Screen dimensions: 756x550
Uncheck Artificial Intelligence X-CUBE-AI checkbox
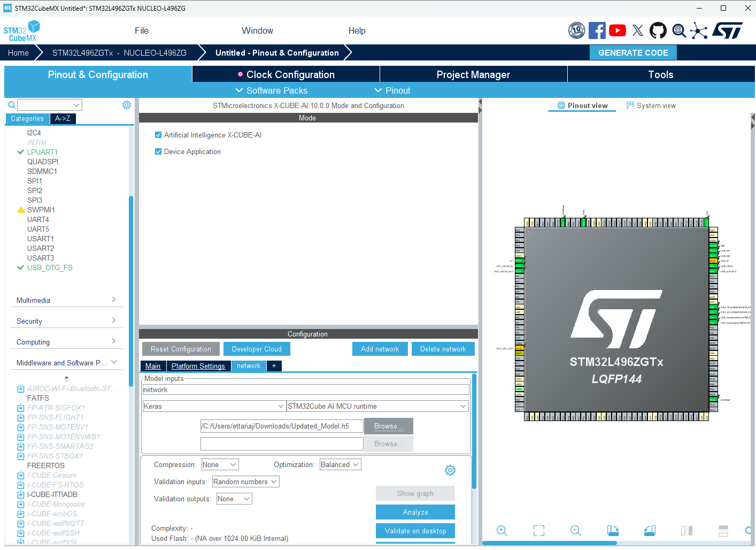[x=158, y=135]
